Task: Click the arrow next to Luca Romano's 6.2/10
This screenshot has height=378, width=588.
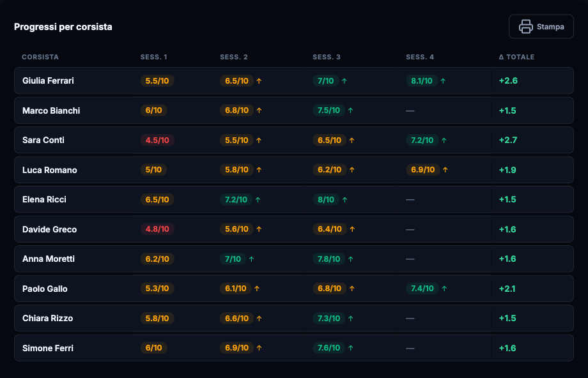Action: (352, 170)
